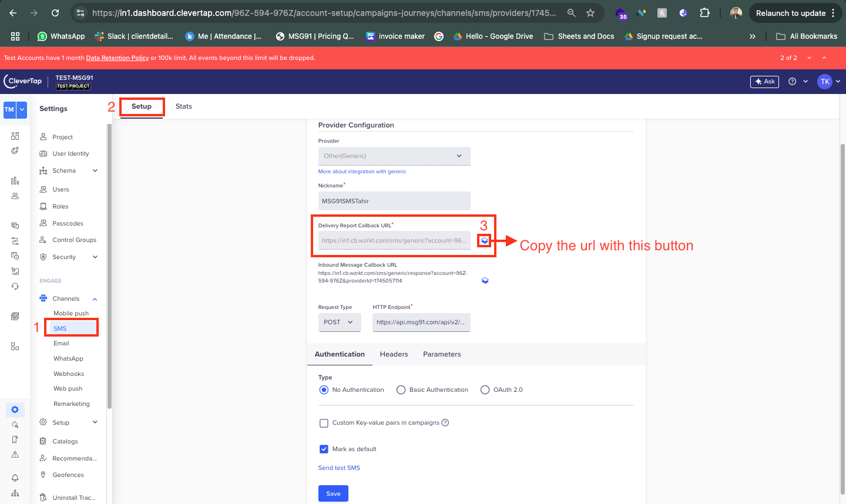Screen dimensions: 846x504
Task: Click the organization hierarchy icon at bottom
Action: click(x=15, y=493)
